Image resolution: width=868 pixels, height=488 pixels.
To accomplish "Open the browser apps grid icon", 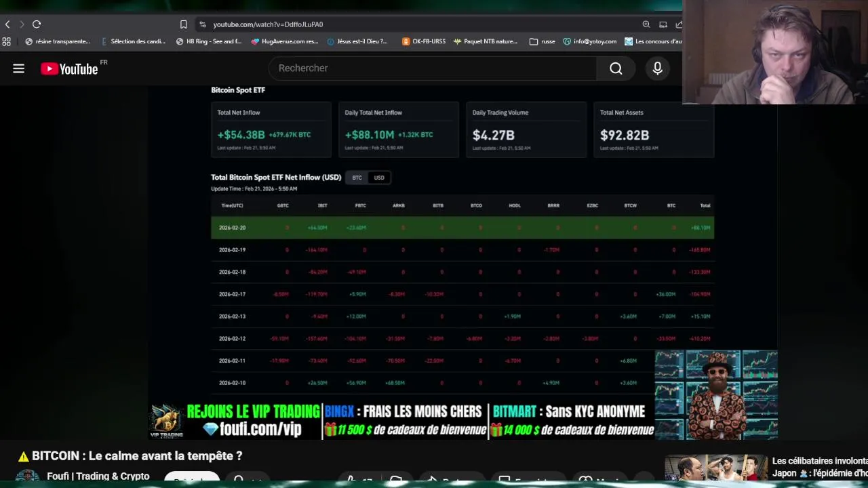I will pyautogui.click(x=6, y=41).
